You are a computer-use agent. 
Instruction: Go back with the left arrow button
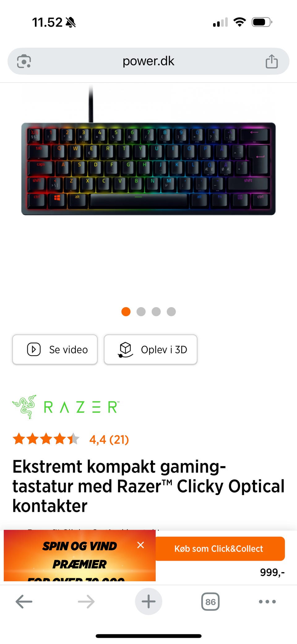pyautogui.click(x=24, y=602)
